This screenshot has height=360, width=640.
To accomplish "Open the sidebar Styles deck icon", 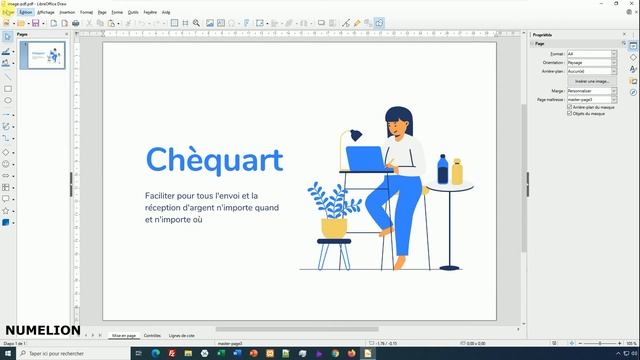I will point(633,69).
